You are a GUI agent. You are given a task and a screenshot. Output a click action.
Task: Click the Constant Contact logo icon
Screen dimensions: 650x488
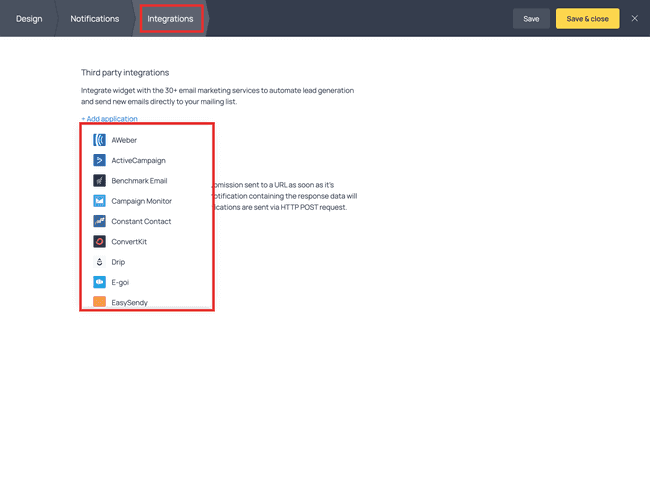99,221
